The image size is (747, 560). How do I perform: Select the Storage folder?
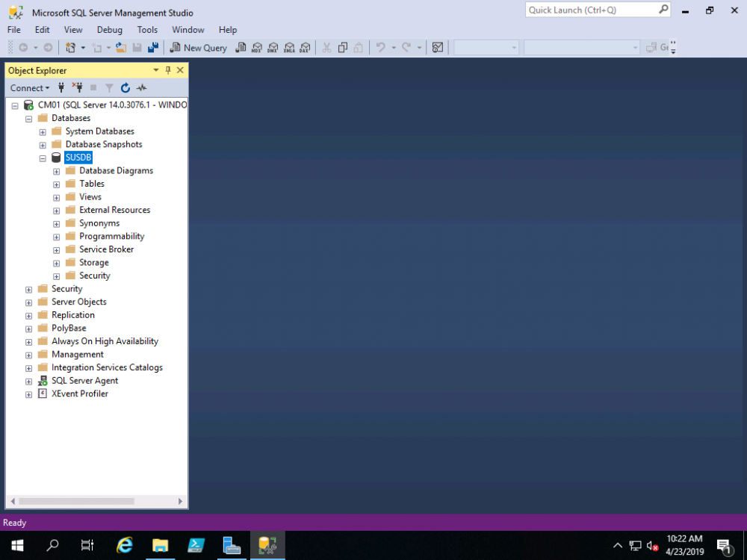tap(94, 262)
